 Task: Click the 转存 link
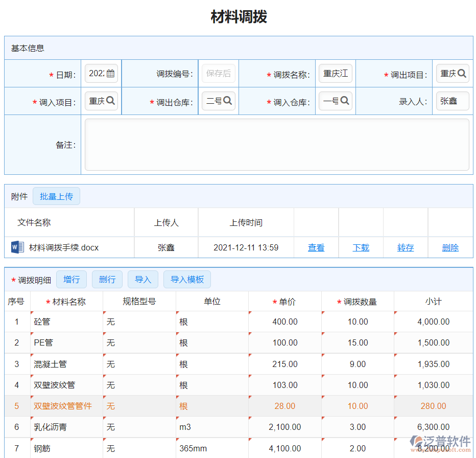tap(406, 247)
